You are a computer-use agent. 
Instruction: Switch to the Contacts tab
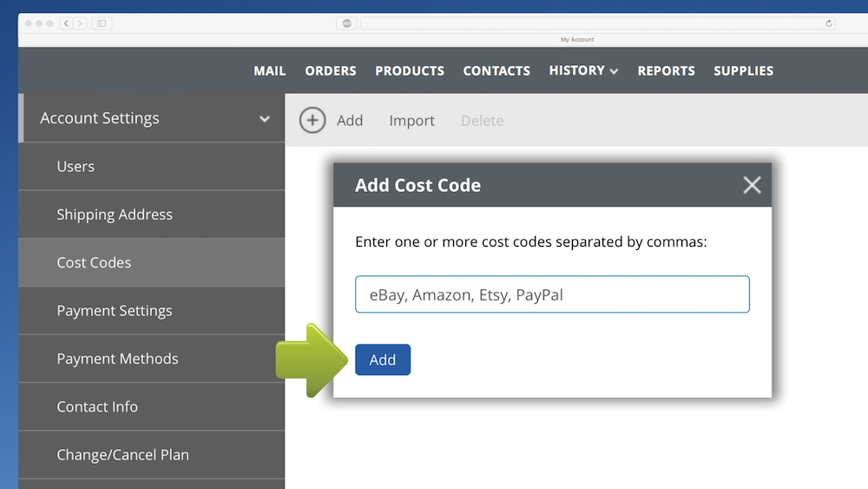click(496, 71)
